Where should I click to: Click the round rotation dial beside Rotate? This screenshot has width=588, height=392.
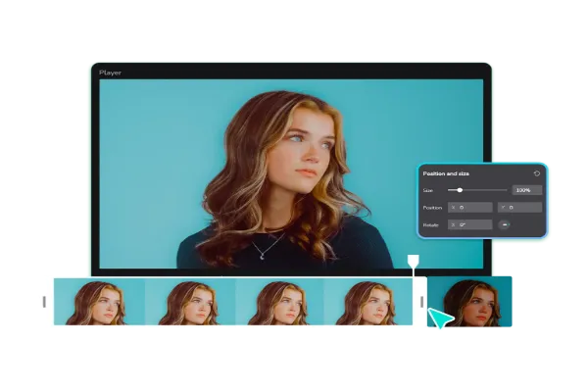click(505, 224)
